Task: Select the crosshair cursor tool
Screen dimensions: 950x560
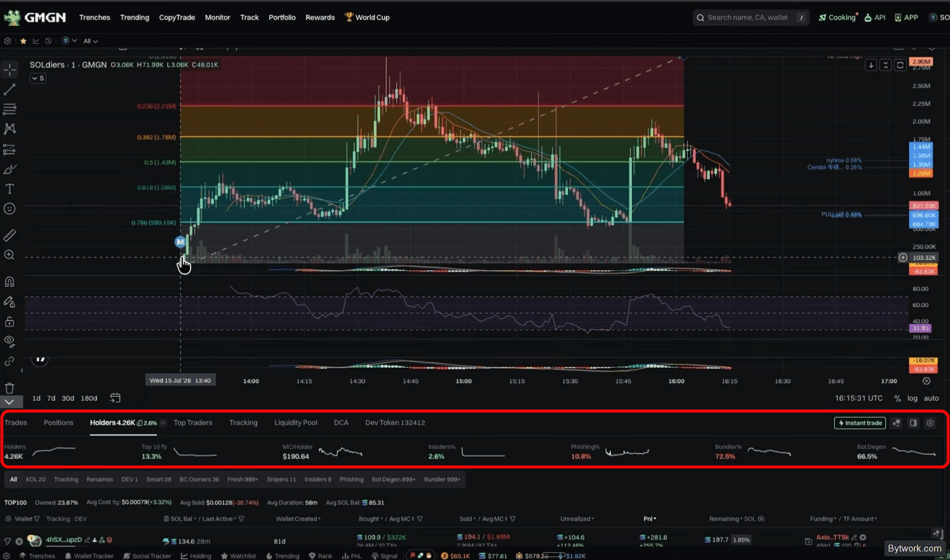Action: point(10,71)
